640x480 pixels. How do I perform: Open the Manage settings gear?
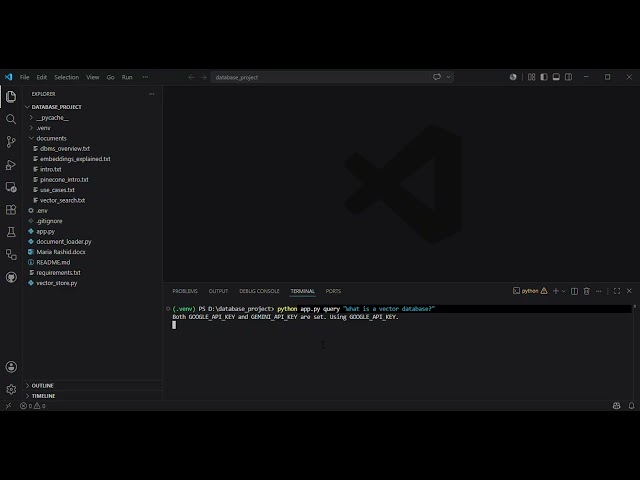tap(11, 389)
